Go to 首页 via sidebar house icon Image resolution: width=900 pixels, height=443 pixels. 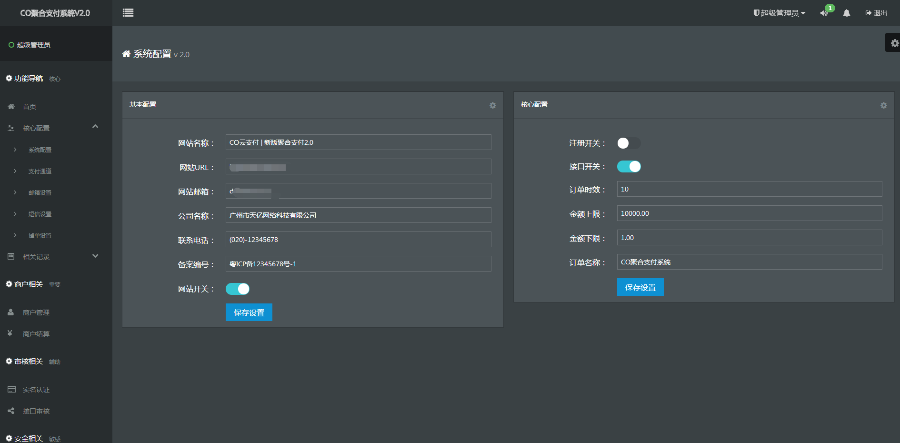(11, 107)
